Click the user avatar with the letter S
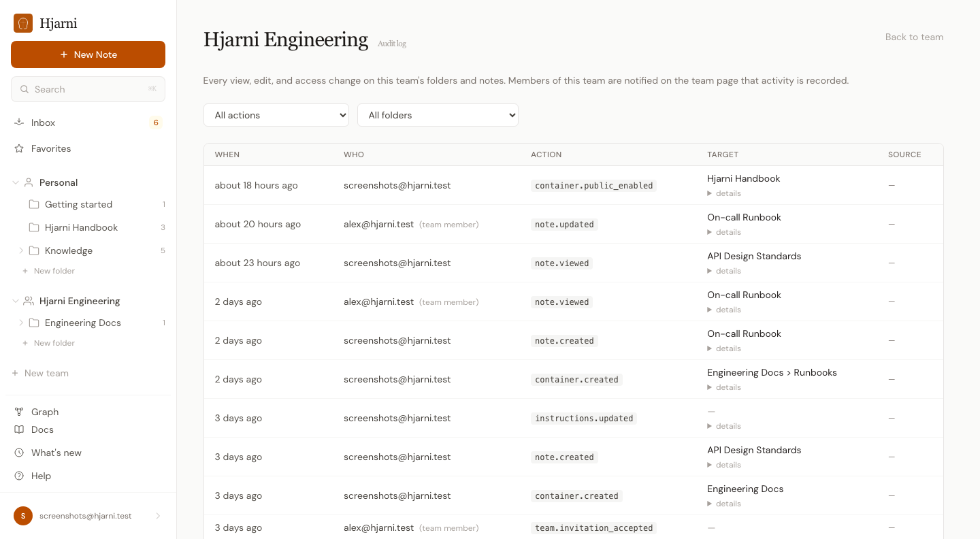The image size is (980, 539). (23, 516)
